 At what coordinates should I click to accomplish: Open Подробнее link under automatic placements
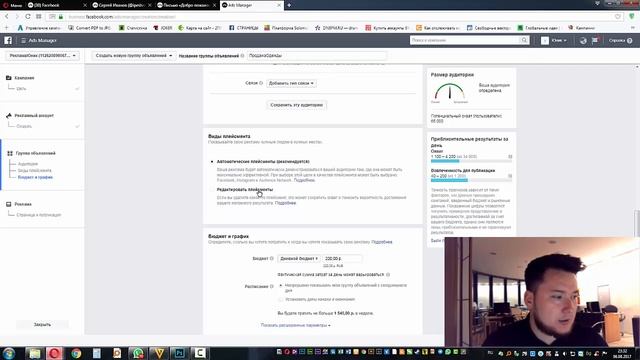[x=304, y=180]
